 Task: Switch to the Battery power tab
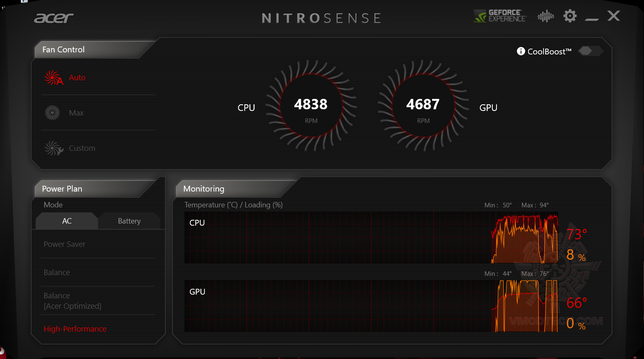pos(129,221)
